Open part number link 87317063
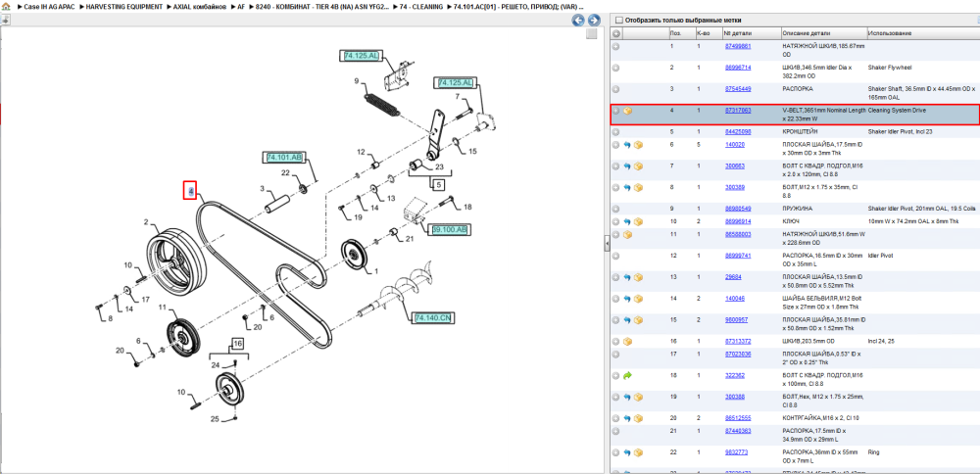This screenshot has width=980, height=474. [x=738, y=110]
